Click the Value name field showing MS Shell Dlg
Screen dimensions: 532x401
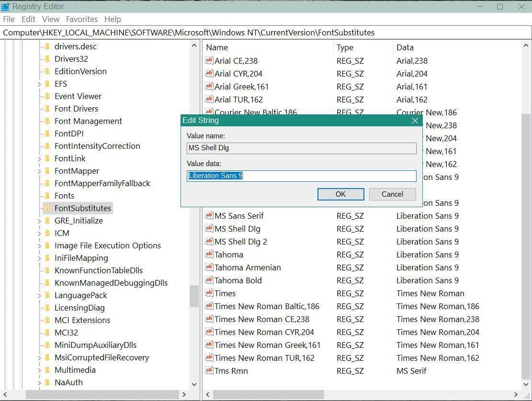coord(301,148)
